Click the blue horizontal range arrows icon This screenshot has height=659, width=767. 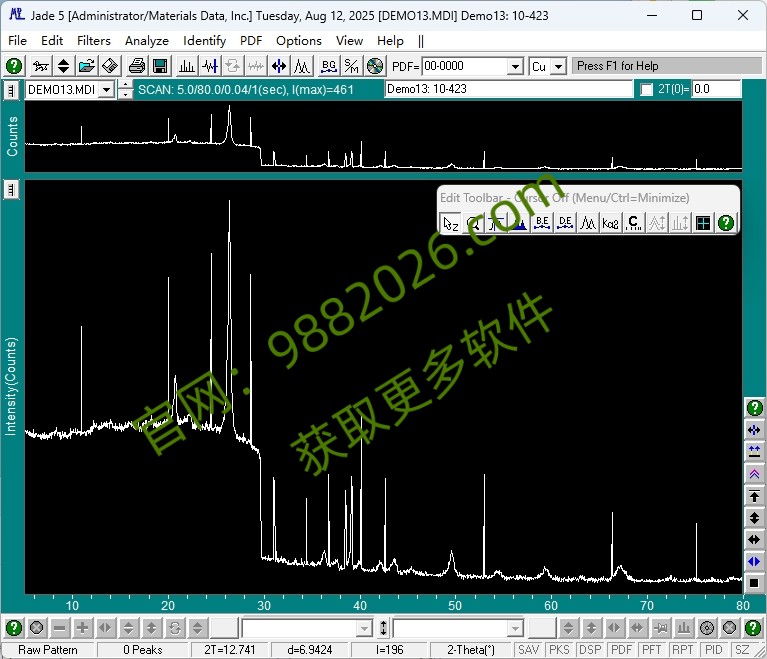[279, 66]
